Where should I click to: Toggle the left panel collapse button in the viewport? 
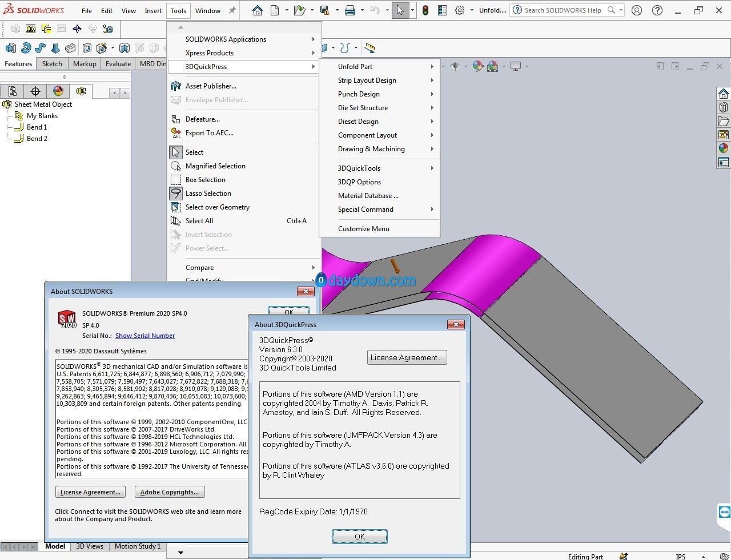point(660,67)
